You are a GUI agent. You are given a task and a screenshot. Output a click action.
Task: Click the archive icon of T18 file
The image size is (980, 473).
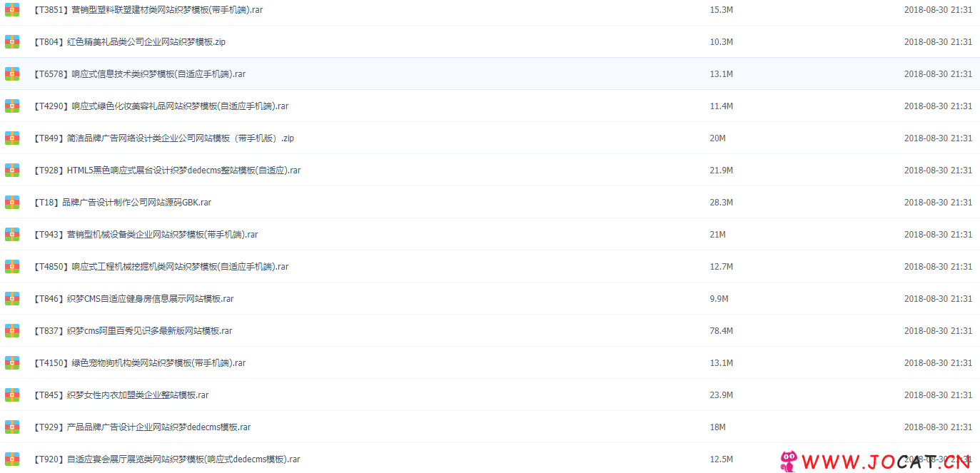click(12, 203)
